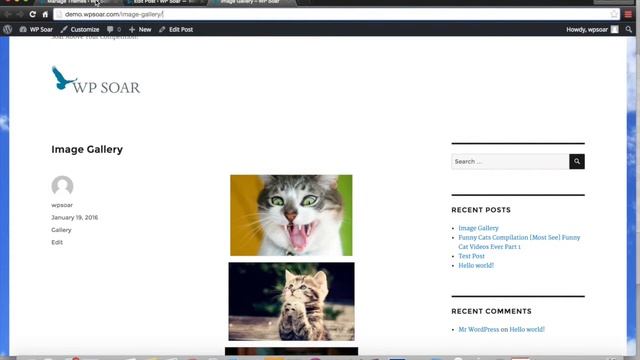Open Hello world! in Recent Comments

click(x=527, y=329)
